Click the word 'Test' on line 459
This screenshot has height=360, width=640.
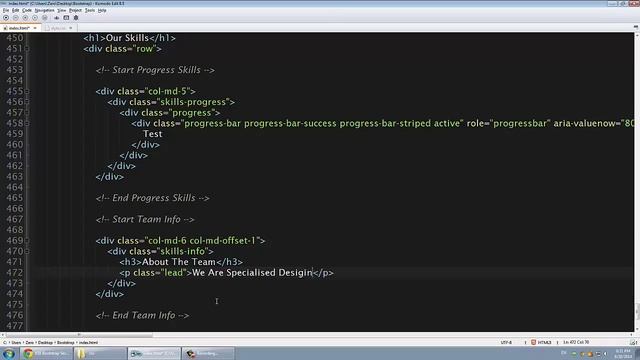pyautogui.click(x=153, y=134)
